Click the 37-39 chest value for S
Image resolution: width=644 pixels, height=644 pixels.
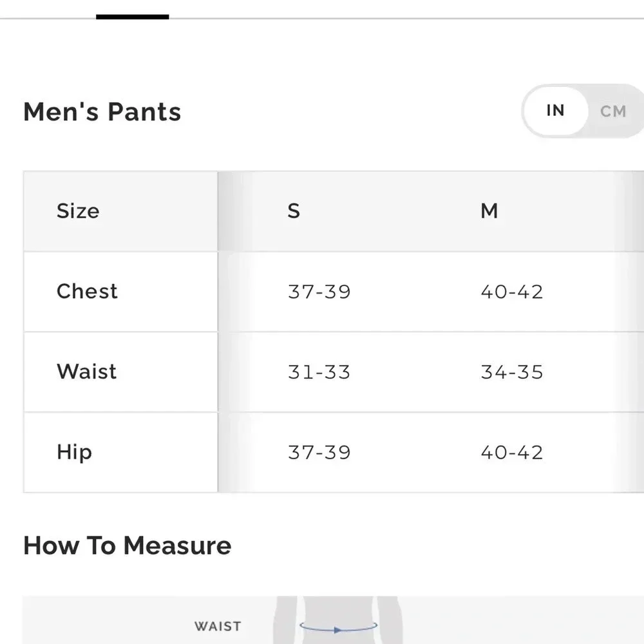(319, 292)
